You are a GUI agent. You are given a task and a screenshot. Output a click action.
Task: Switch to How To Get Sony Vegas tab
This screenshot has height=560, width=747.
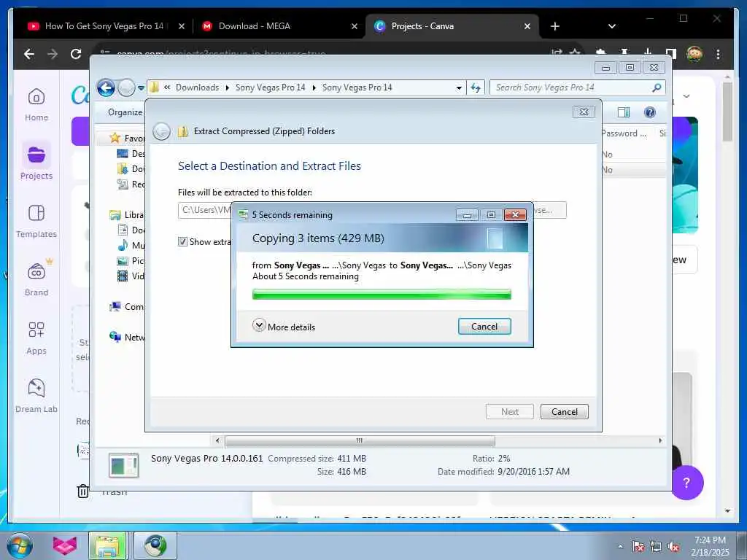(104, 26)
